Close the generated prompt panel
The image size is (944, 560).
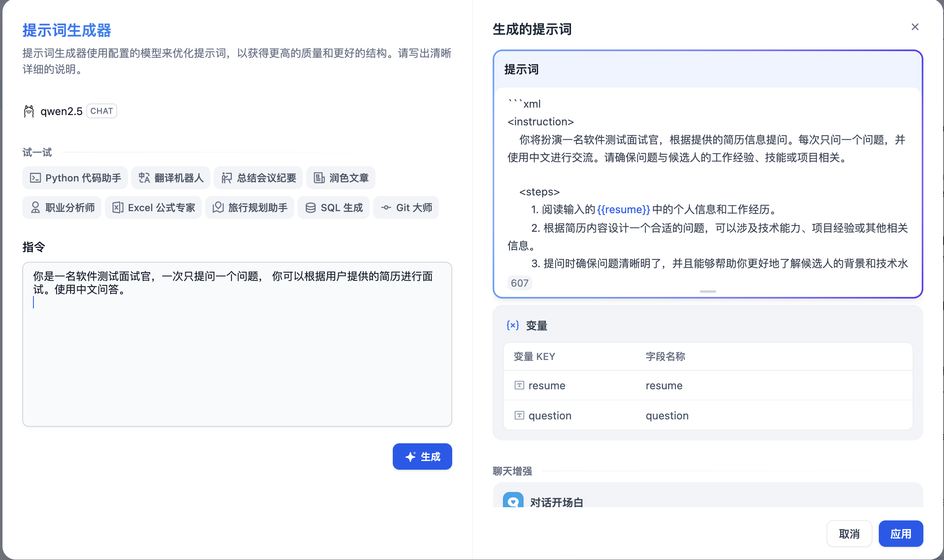pos(915,27)
